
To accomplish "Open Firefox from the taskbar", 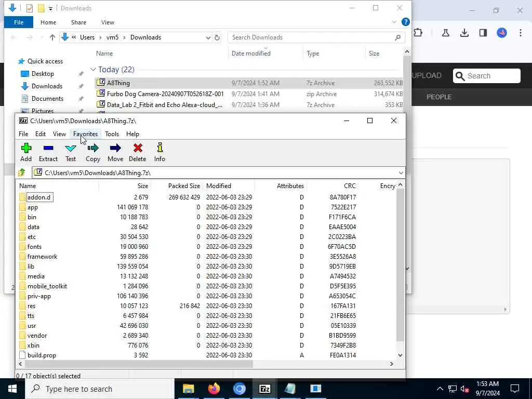I will pos(214,389).
